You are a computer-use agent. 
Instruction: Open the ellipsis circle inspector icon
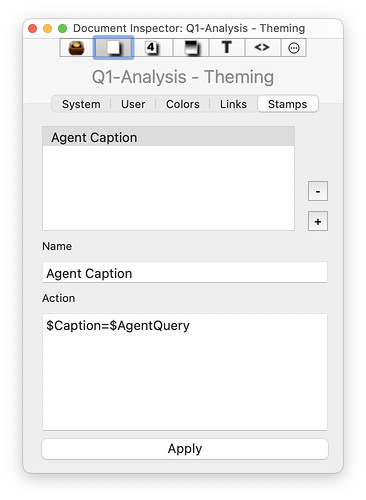pos(294,48)
